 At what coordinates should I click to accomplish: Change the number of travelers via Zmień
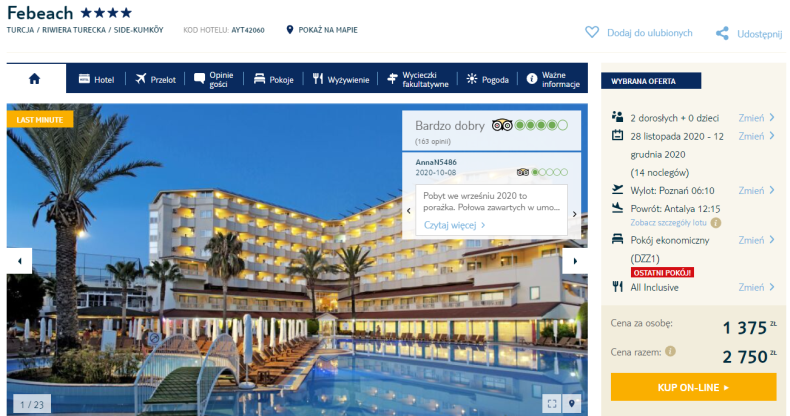[756, 118]
